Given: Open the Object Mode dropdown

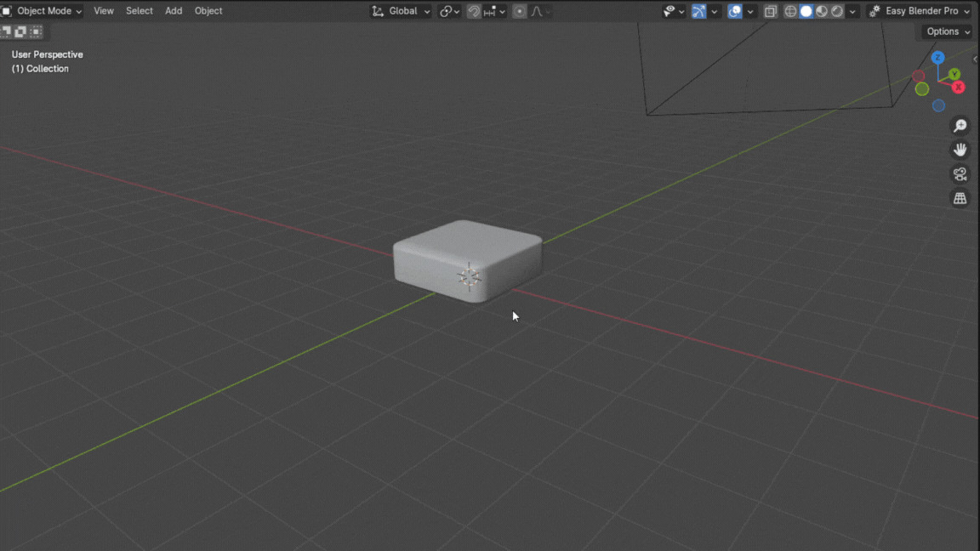Looking at the screenshot, I should click(x=43, y=11).
